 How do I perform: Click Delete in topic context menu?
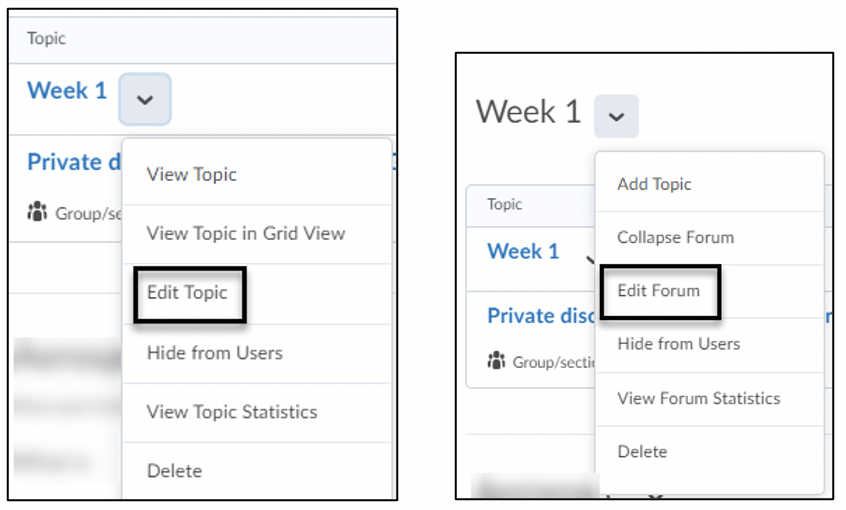pos(174,470)
